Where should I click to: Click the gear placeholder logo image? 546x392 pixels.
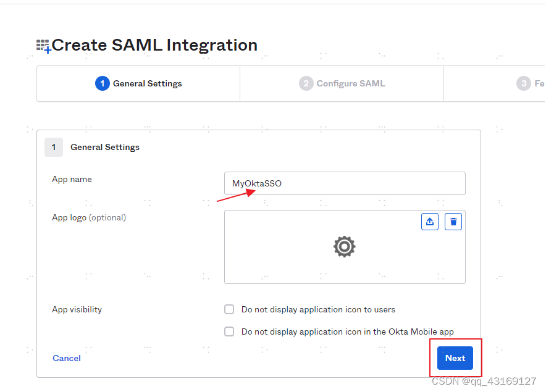click(x=344, y=247)
